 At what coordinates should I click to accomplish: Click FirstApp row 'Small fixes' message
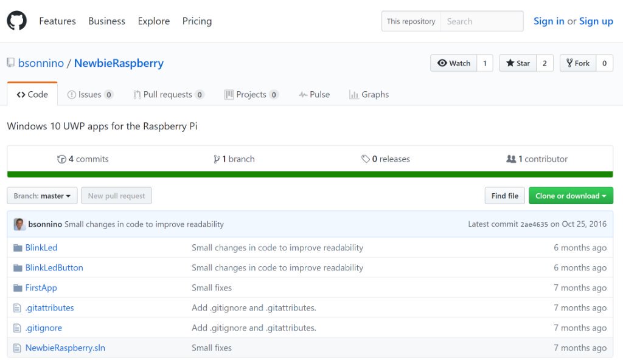pos(212,288)
